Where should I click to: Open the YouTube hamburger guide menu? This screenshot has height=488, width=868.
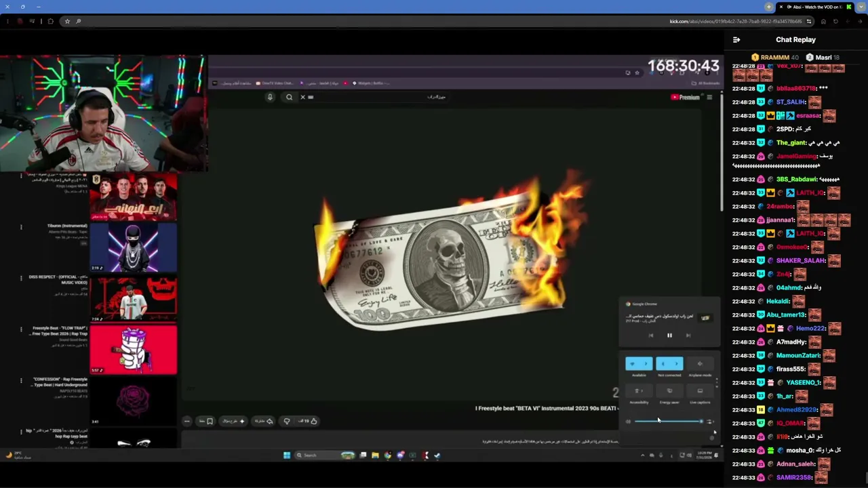click(x=709, y=97)
